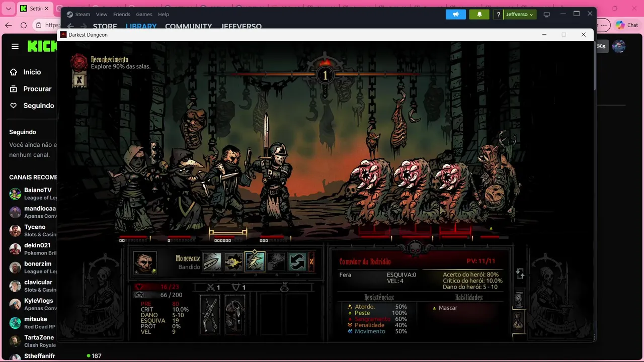644x362 pixels.
Task: Open the Games menu in Steam
Action: [x=144, y=14]
